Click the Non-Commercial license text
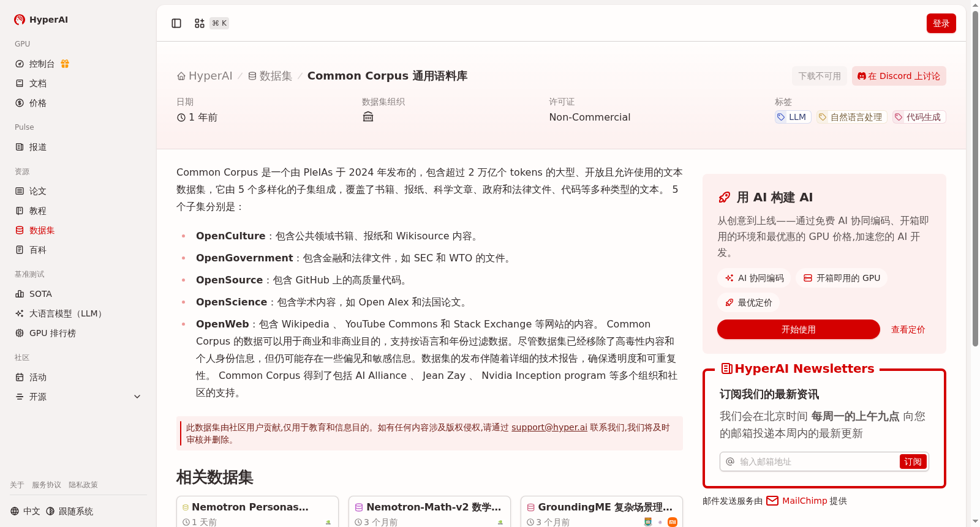The height and width of the screenshot is (527, 980). point(590,117)
